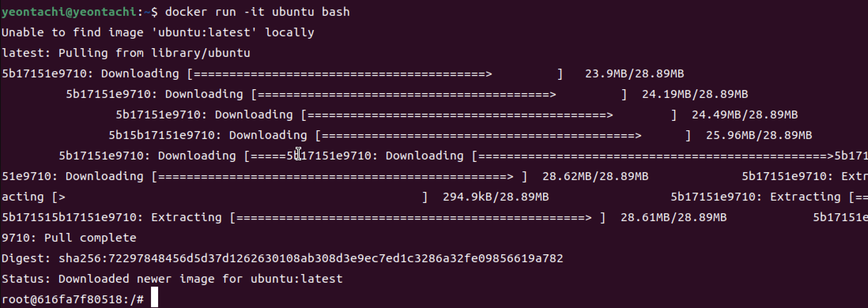Click 'latest: Pulling from library/ubuntu' line

click(126, 53)
